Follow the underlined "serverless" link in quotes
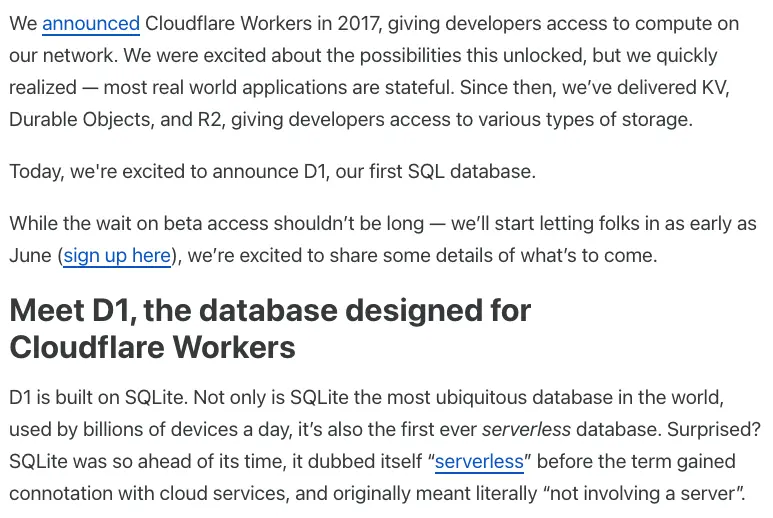The width and height of the screenshot is (773, 518). point(479,462)
